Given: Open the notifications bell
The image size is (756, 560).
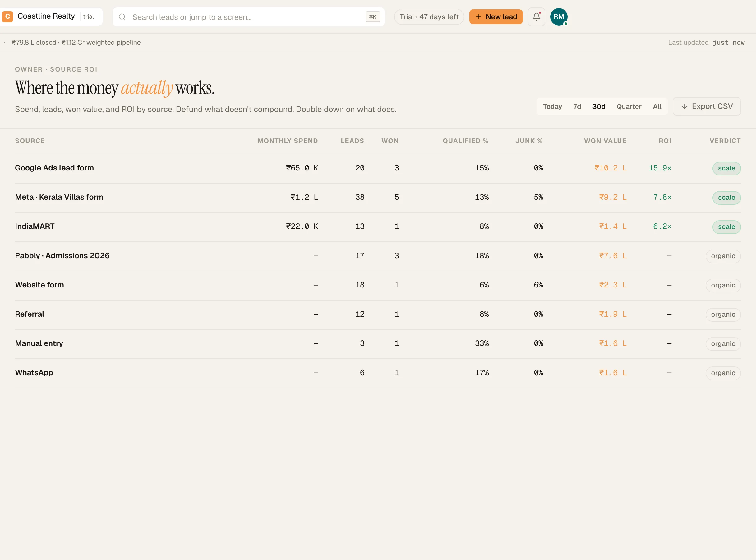Looking at the screenshot, I should (536, 16).
